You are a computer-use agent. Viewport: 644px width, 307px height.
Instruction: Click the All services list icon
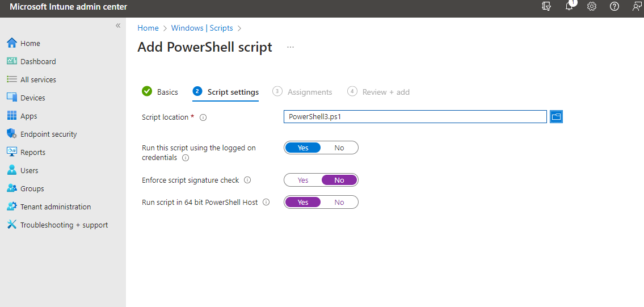12,79
